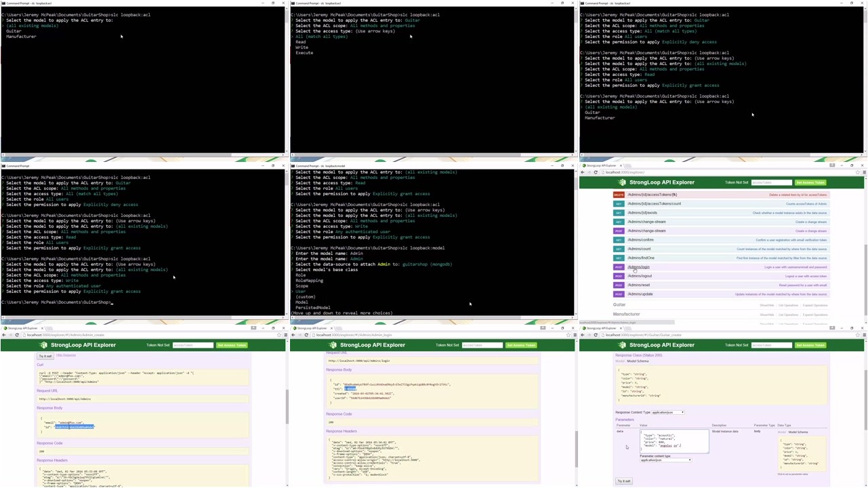Click forward arrow in Admins operations list browser

[x=589, y=172]
